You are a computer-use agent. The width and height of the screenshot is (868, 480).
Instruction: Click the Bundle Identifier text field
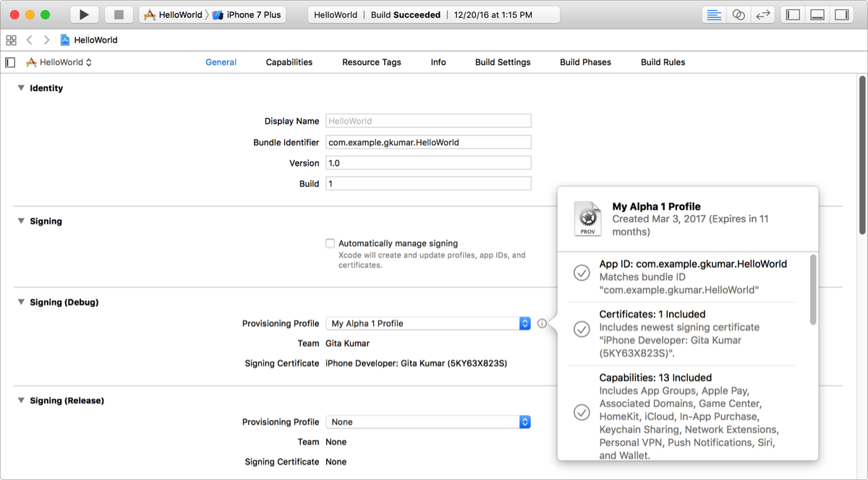[428, 143]
